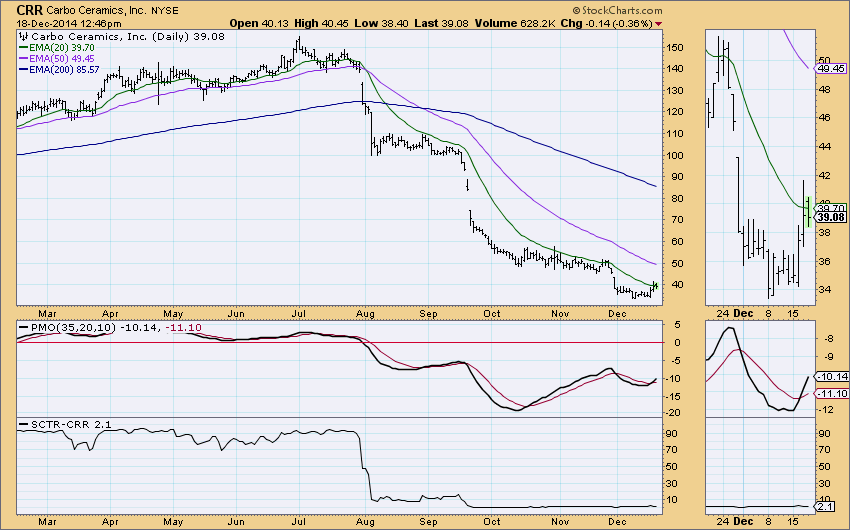The width and height of the screenshot is (850, 530).
Task: Click the 100 price axis label
Action: pyautogui.click(x=675, y=156)
